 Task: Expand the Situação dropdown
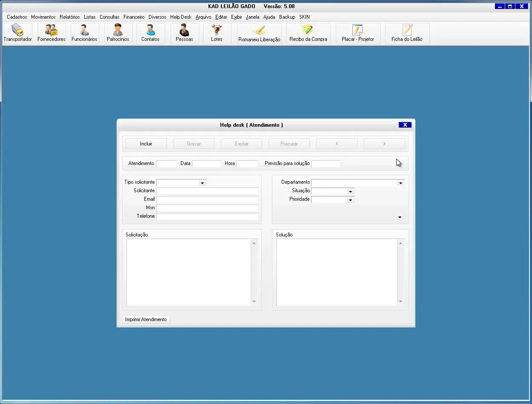point(351,191)
